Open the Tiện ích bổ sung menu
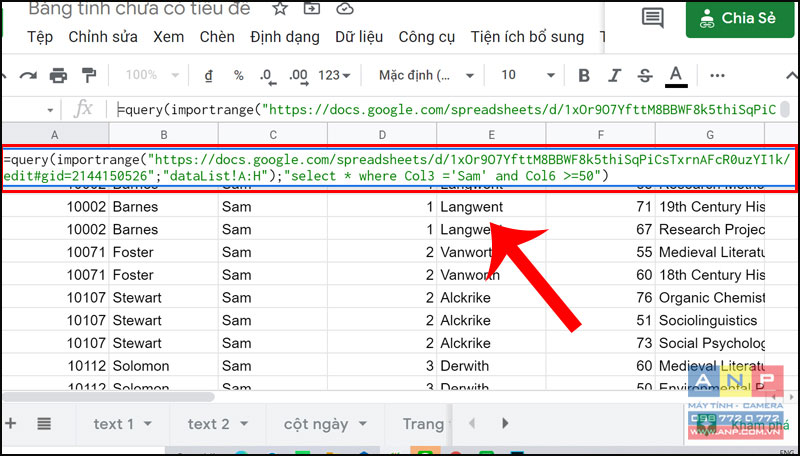The height and width of the screenshot is (456, 800). point(527,37)
